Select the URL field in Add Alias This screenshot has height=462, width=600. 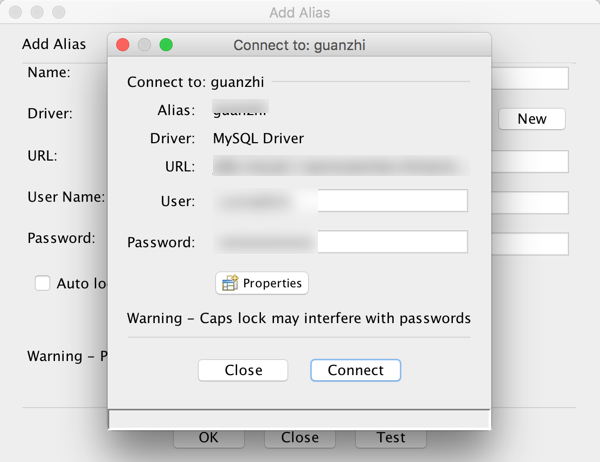point(530,161)
